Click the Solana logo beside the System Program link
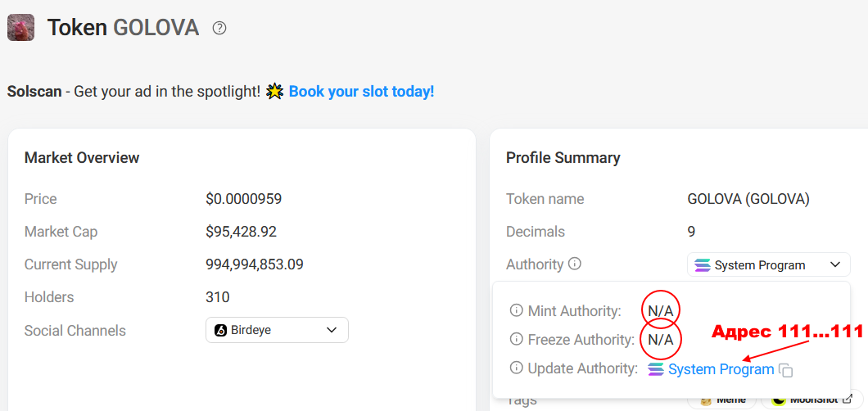Viewport: 868px width, 411px height. [x=656, y=369]
